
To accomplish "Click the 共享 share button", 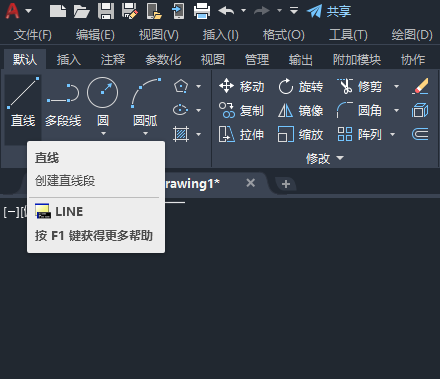I will pyautogui.click(x=329, y=11).
